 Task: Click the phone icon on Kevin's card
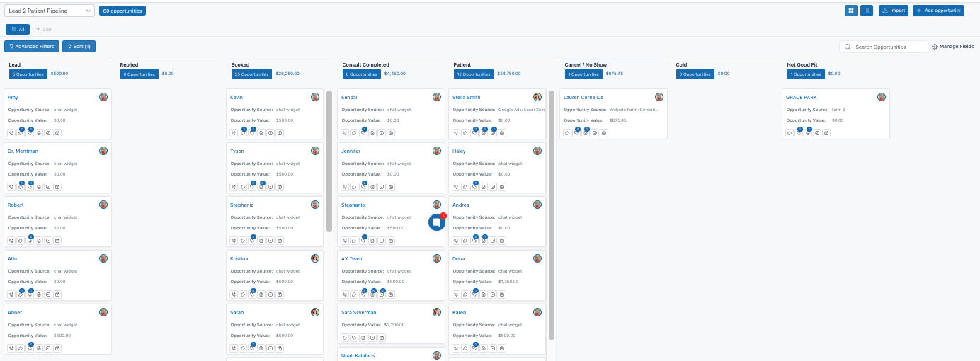pyautogui.click(x=234, y=133)
